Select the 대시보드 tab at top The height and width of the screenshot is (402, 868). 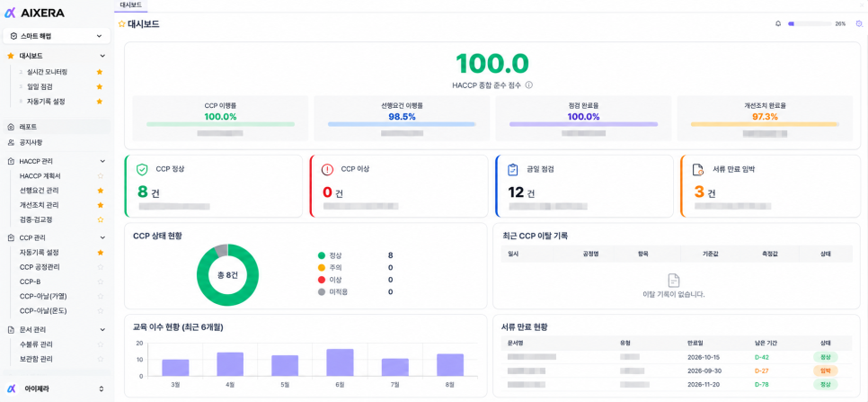tap(131, 4)
